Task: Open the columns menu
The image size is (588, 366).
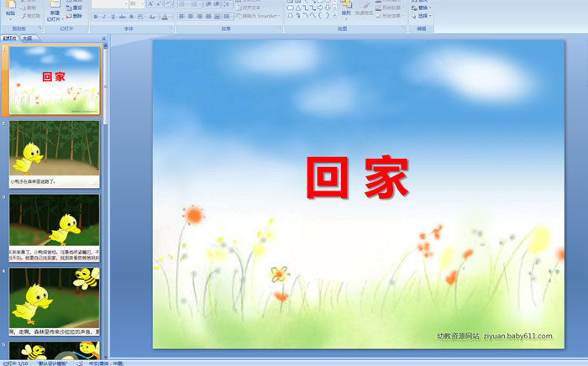Action: click(x=228, y=17)
